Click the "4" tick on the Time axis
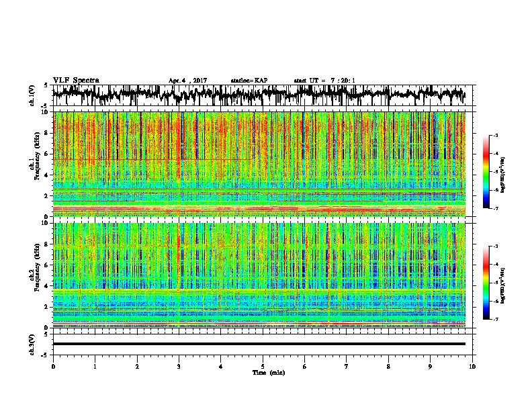The image size is (532, 411). [x=221, y=367]
